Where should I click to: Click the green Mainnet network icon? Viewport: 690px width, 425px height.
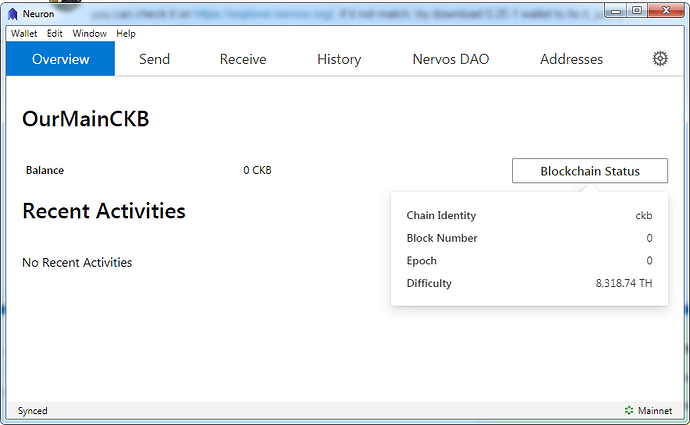[x=629, y=410]
